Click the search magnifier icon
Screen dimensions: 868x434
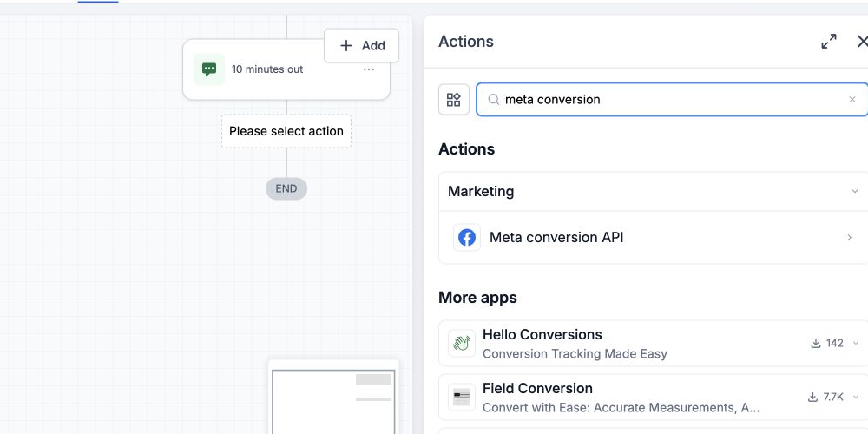click(x=493, y=100)
